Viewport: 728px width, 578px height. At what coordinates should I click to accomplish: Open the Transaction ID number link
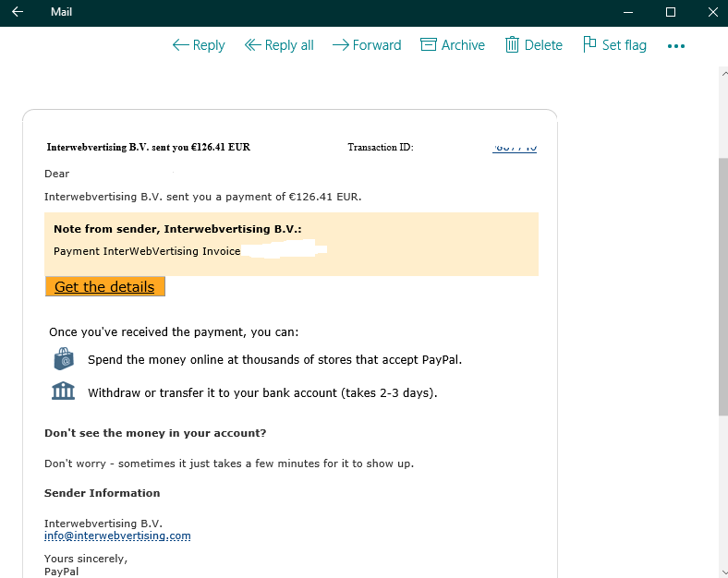pyautogui.click(x=515, y=148)
